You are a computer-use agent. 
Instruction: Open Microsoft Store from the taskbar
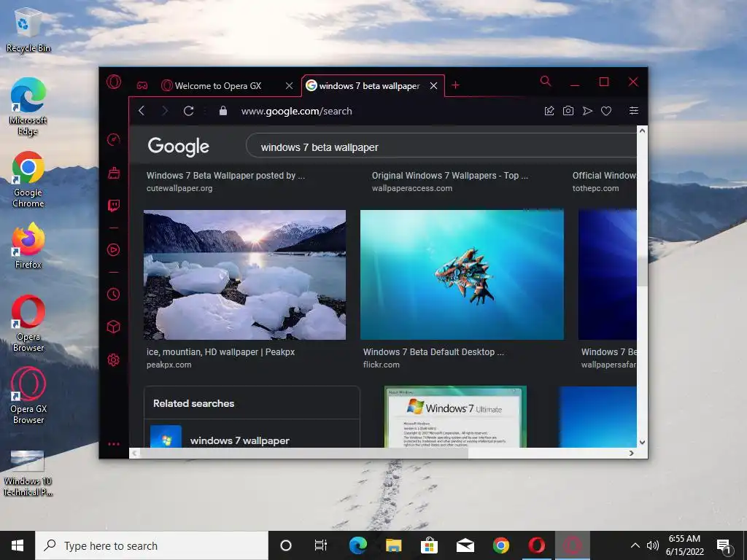coord(429,545)
